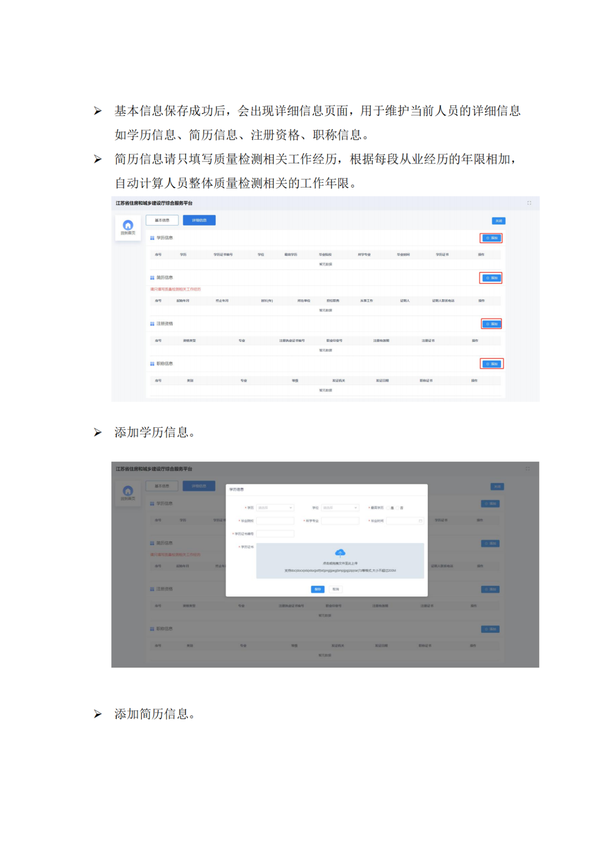Image resolution: width=614 pixels, height=868 pixels.
Task: Click dimmed 基本信息 tab behind the dialog
Action: click(162, 486)
